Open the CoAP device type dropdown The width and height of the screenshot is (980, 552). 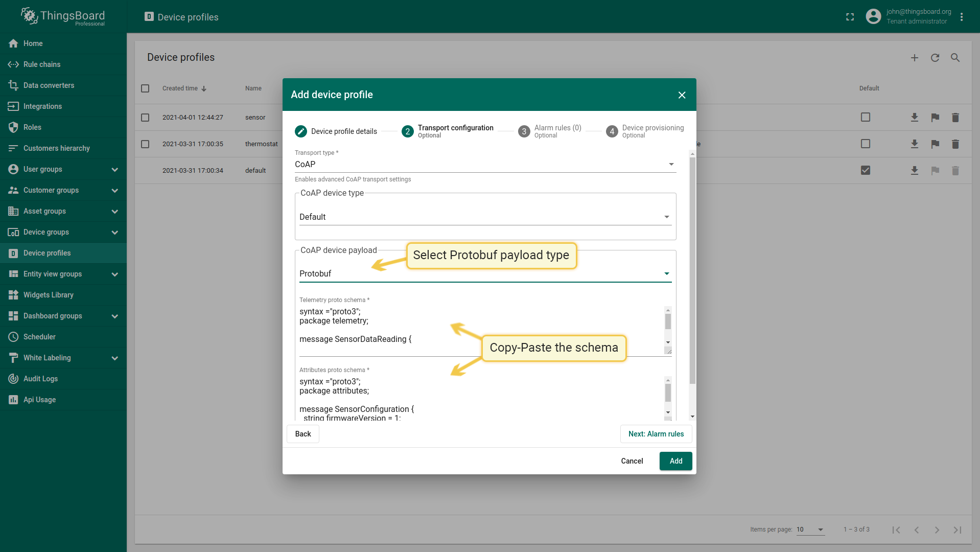[x=485, y=217]
